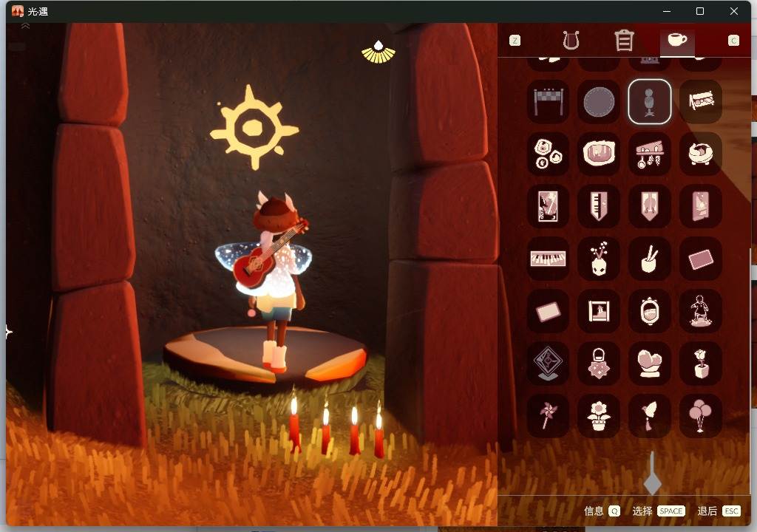Expand the double chevron at top left

point(26,26)
